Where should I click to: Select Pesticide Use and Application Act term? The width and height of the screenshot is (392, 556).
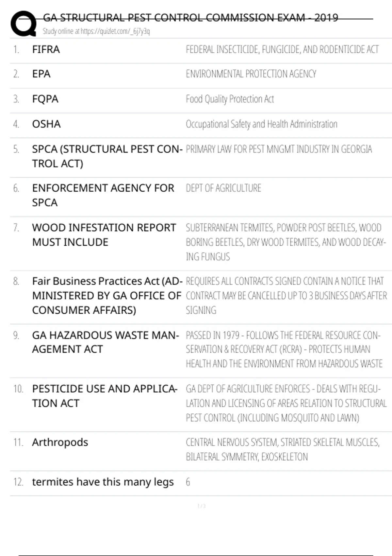[105, 396]
